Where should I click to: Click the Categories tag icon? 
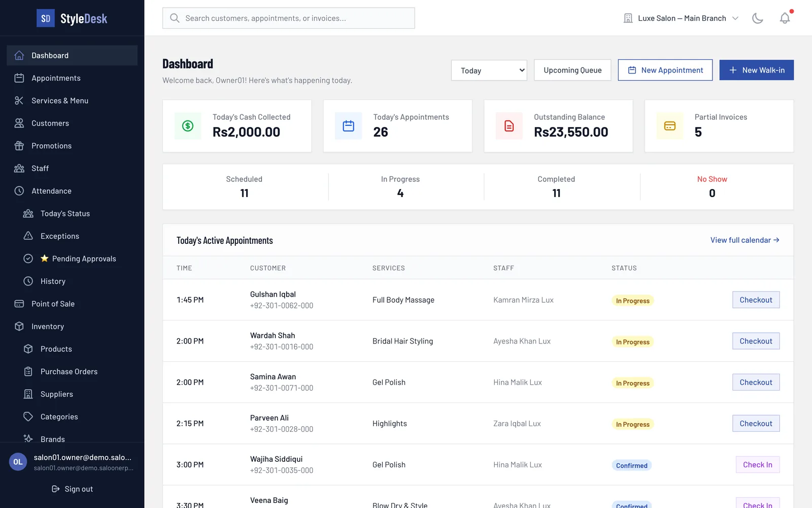click(28, 417)
